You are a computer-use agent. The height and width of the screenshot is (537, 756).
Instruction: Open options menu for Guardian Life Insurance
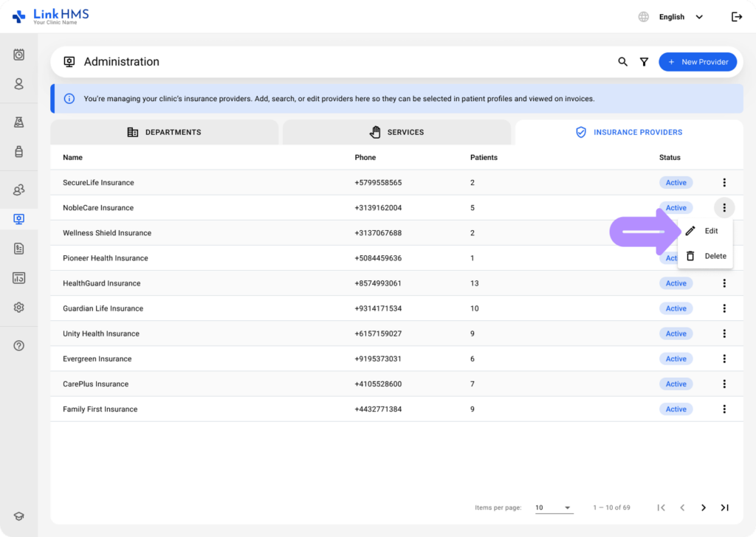(x=724, y=308)
